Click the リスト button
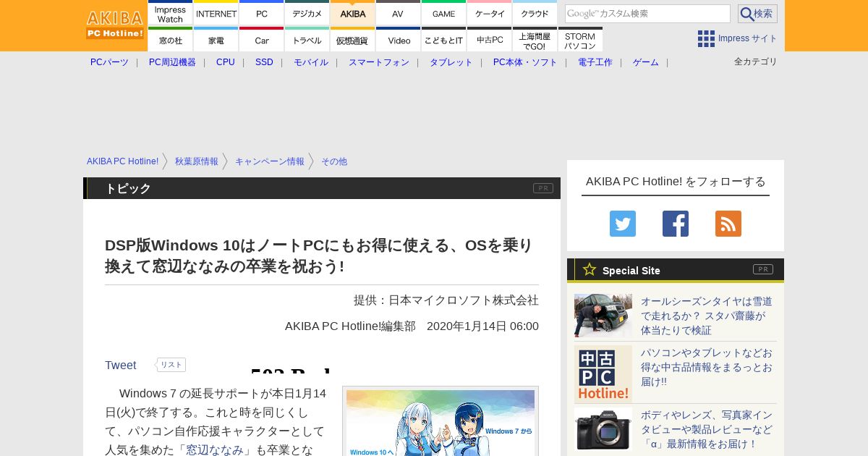This screenshot has height=456, width=868. click(x=171, y=365)
